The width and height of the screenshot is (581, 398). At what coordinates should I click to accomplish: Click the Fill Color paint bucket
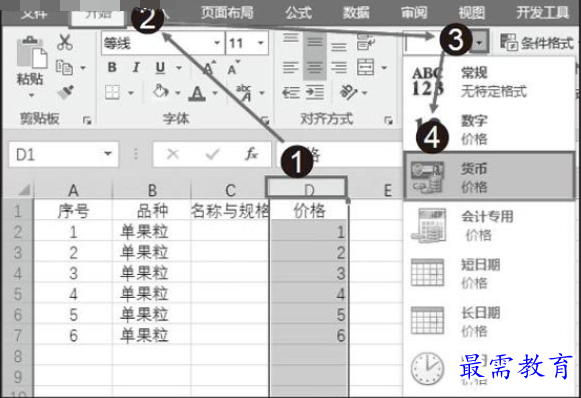[161, 92]
